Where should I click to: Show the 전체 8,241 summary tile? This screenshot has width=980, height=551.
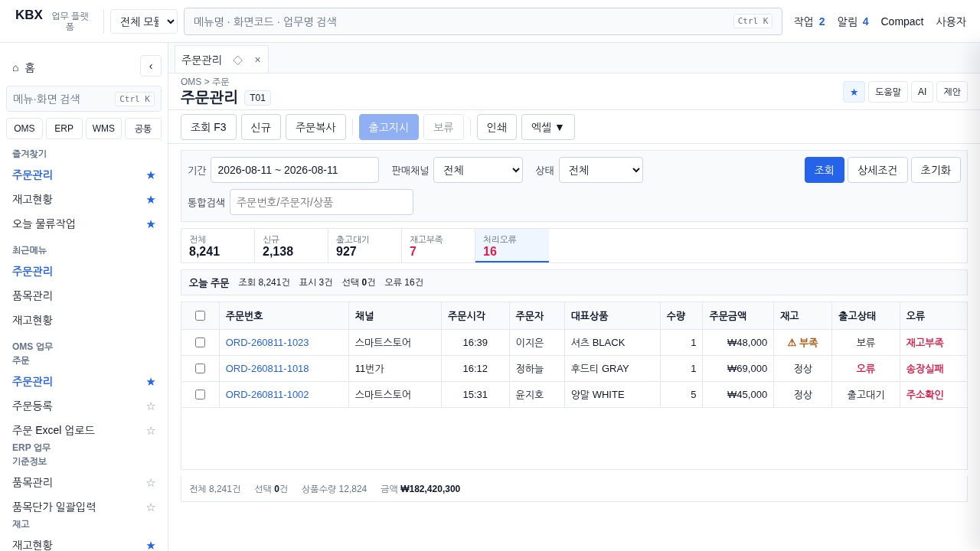pos(217,246)
